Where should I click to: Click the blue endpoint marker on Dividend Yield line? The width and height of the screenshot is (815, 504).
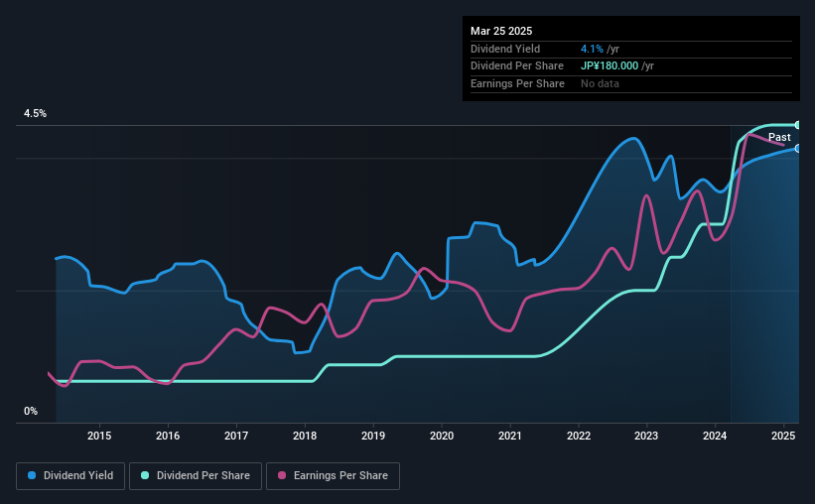pyautogui.click(x=798, y=149)
